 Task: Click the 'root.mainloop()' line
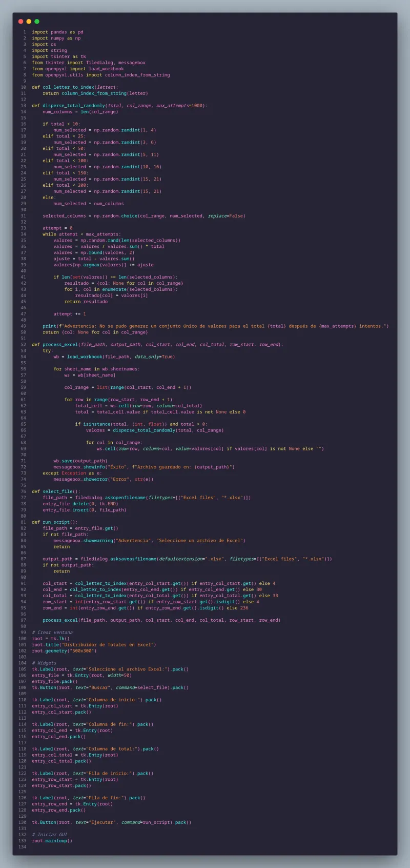(x=52, y=841)
